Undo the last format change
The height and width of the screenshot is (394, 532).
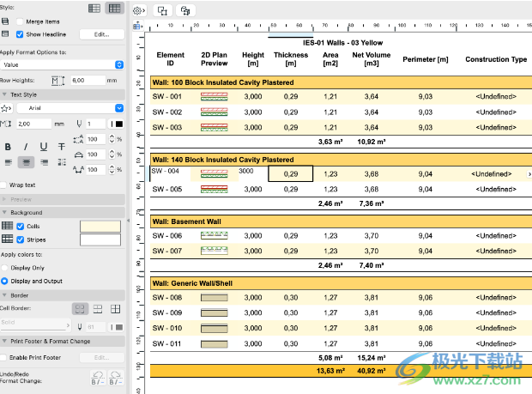98,378
